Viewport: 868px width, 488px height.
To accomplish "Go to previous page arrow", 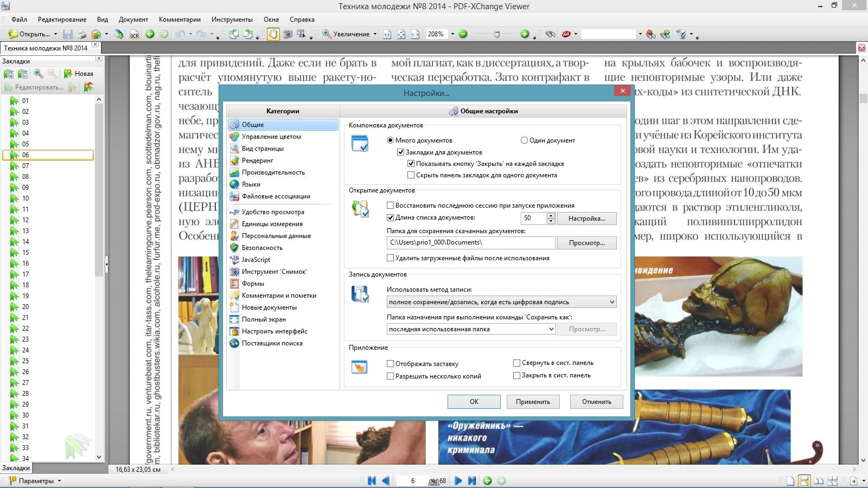I will (386, 480).
